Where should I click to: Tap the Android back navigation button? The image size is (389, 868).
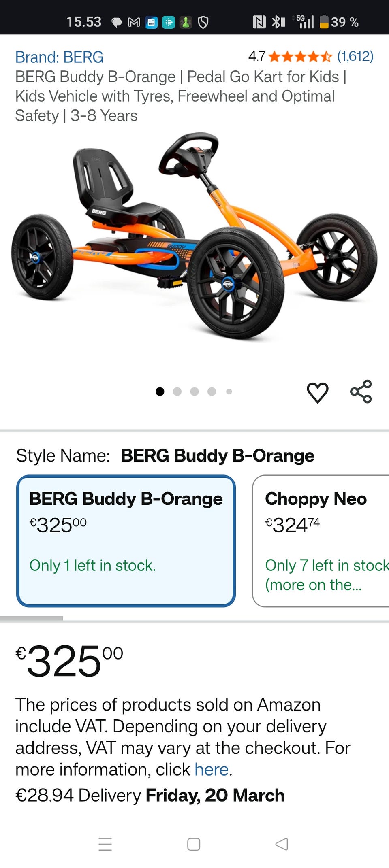click(x=282, y=844)
